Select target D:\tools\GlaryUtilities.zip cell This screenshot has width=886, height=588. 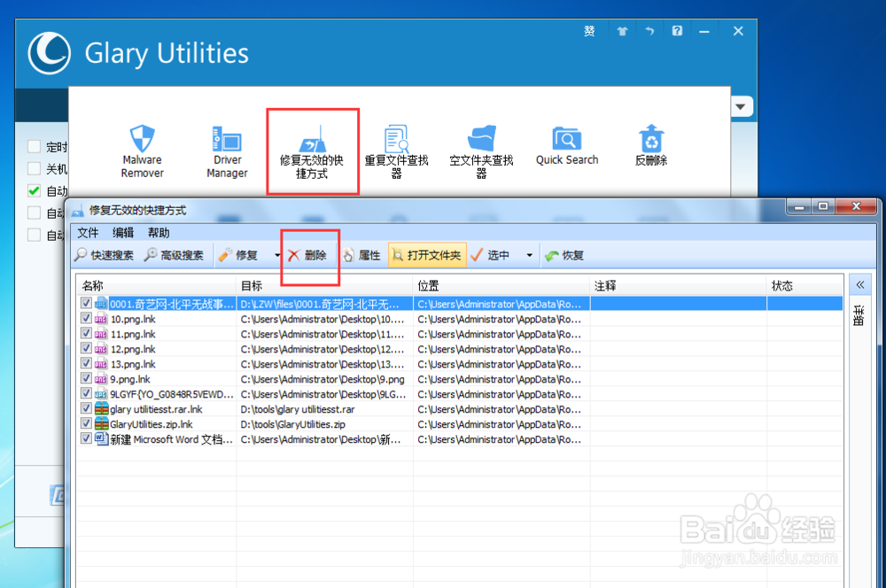pos(292,424)
